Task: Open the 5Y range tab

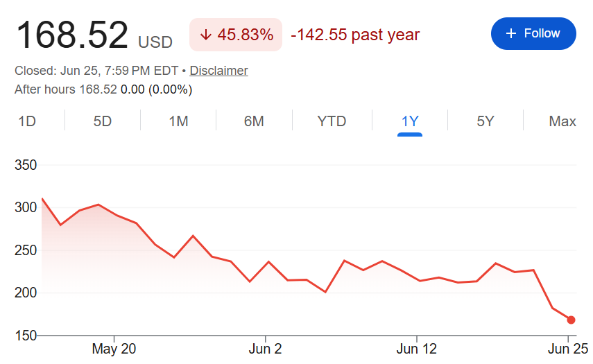Action: tap(485, 121)
